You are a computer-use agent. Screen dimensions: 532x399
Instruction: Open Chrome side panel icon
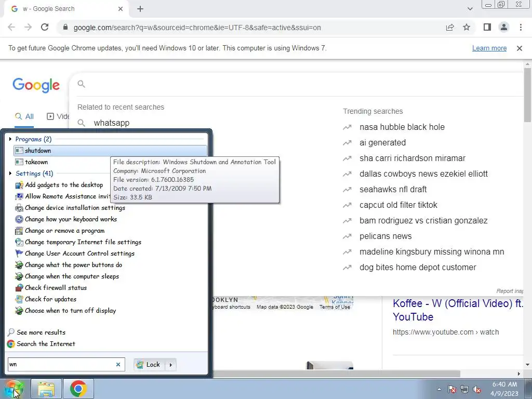487,27
